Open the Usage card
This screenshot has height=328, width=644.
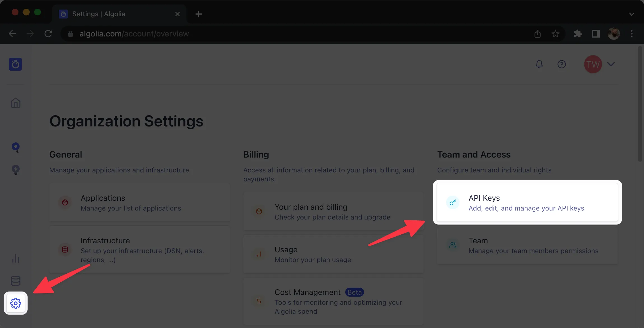(333, 254)
